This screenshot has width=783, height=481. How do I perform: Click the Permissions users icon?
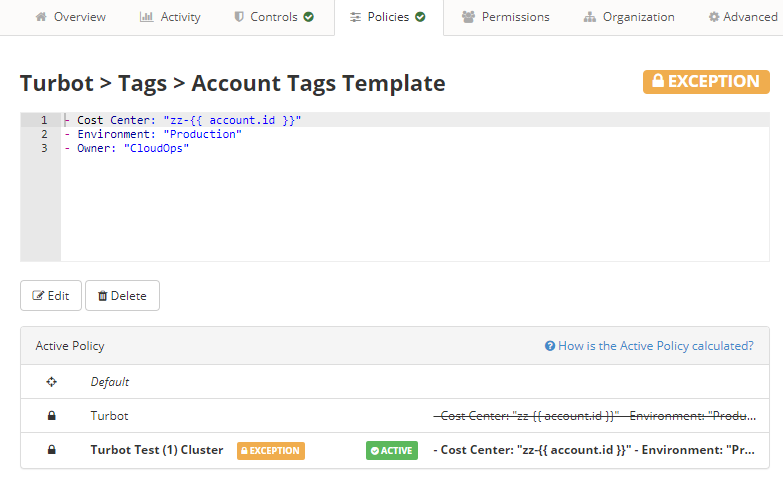coord(468,17)
